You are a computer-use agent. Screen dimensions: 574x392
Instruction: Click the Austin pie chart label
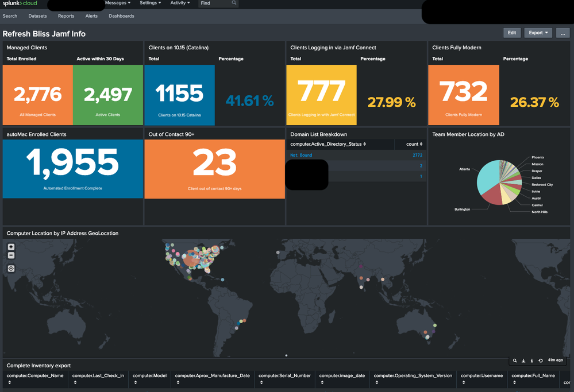[536, 198]
